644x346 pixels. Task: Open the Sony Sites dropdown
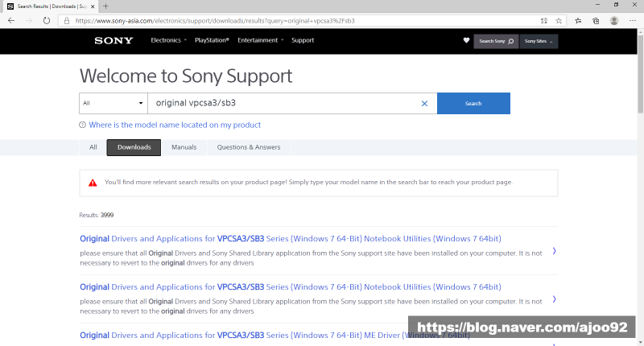coord(539,41)
